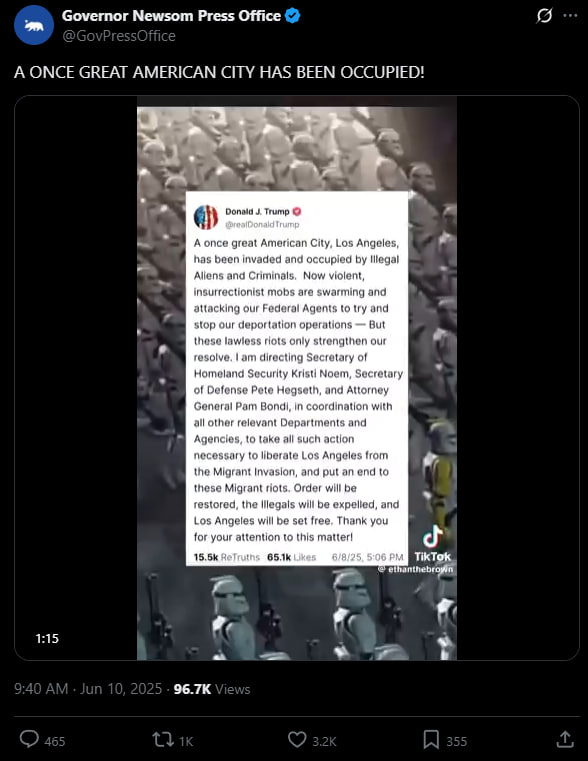View the 96.7K Views analytics

click(212, 689)
